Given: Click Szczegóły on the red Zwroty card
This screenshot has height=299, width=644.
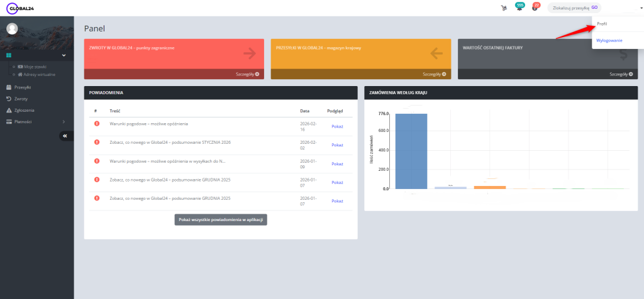Looking at the screenshot, I should 248,74.
